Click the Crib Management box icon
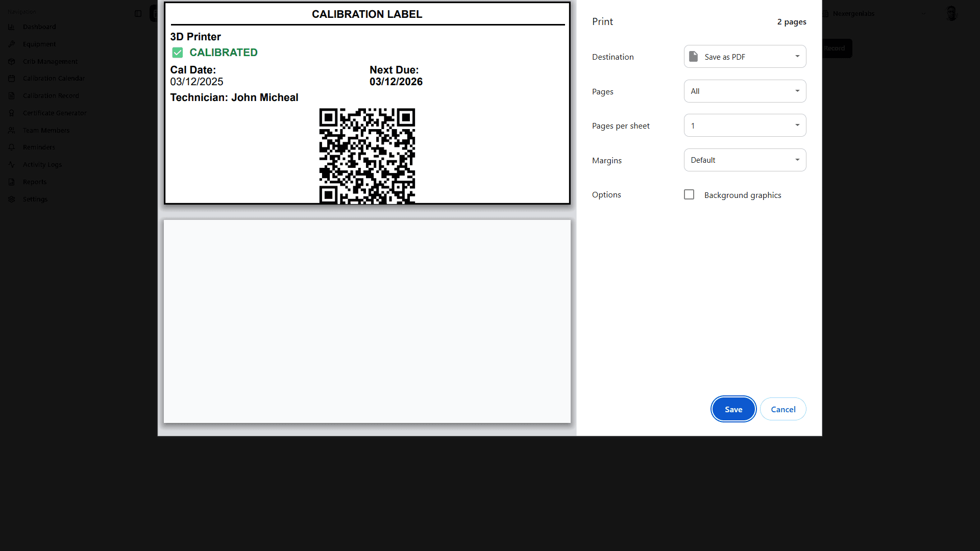The image size is (980, 551). (x=11, y=62)
